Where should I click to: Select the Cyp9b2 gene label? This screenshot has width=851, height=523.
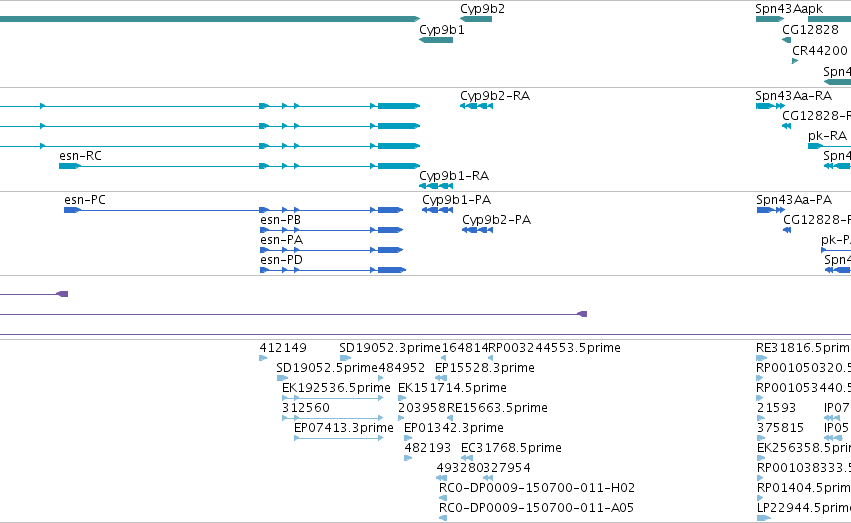482,9
